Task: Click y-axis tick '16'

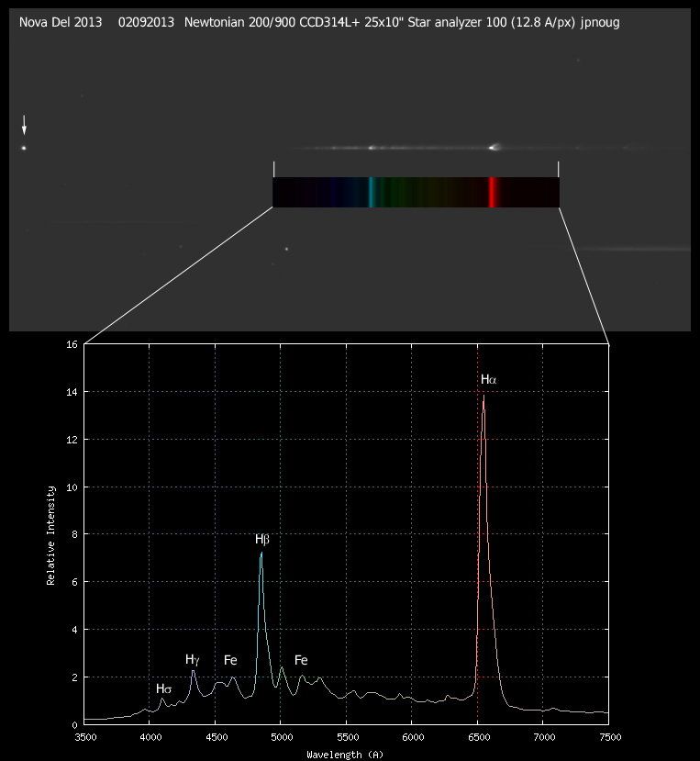Action: (72, 344)
